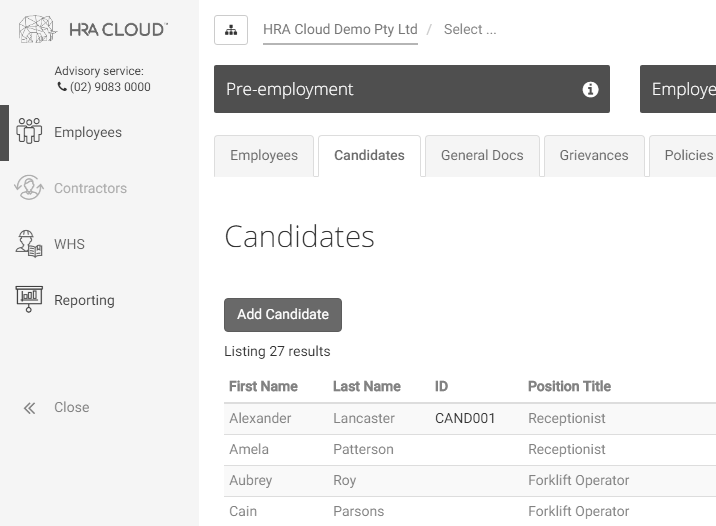Viewport: 716px width, 526px height.
Task: Click the HRA CLOUD brand text
Action: pyautogui.click(x=118, y=30)
